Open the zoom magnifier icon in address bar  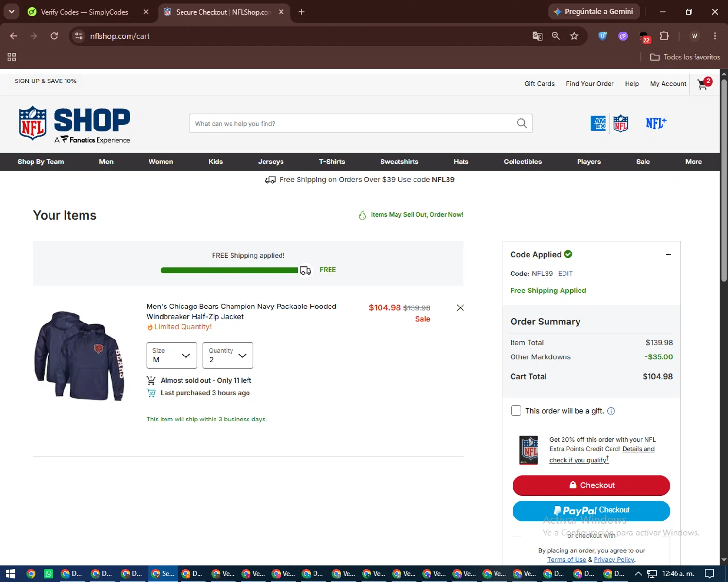556,36
